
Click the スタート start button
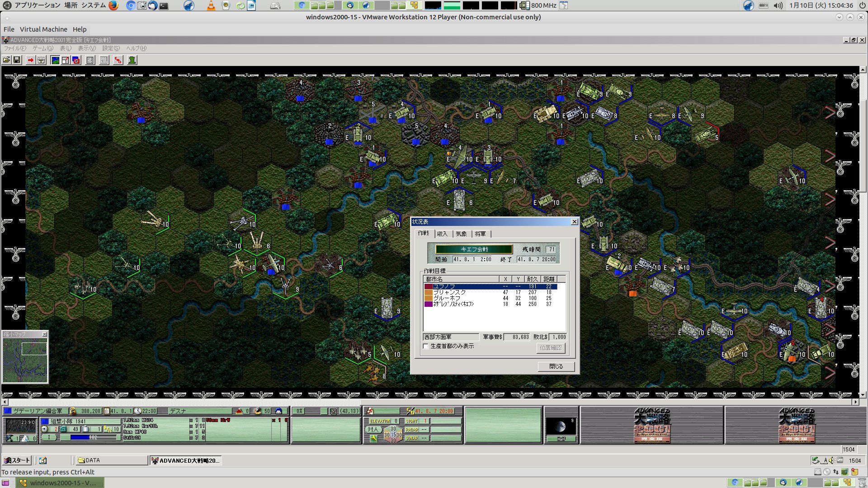point(17,460)
